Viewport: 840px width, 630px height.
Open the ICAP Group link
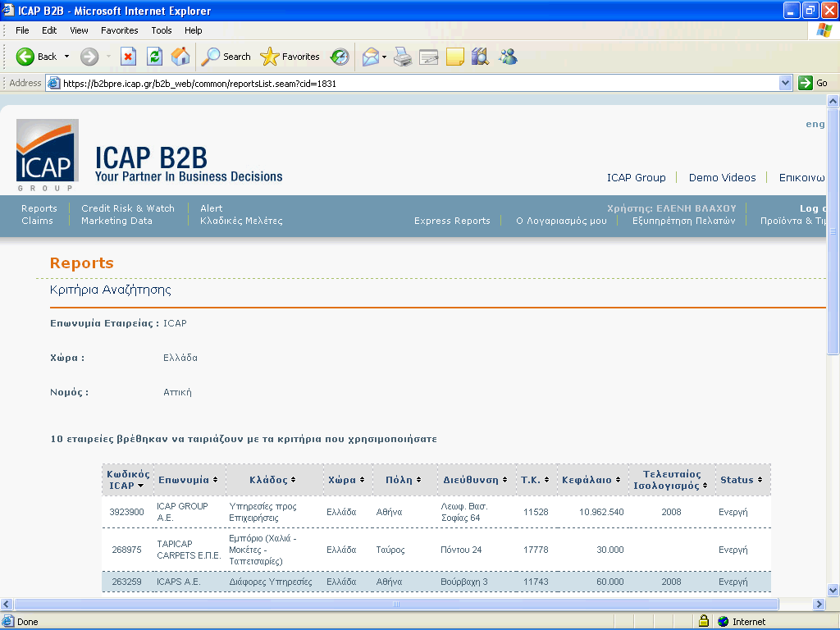point(636,178)
